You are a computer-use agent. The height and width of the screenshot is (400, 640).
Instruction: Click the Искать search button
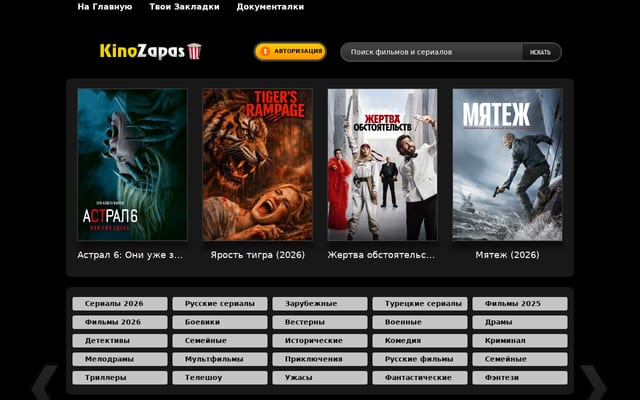click(x=541, y=52)
